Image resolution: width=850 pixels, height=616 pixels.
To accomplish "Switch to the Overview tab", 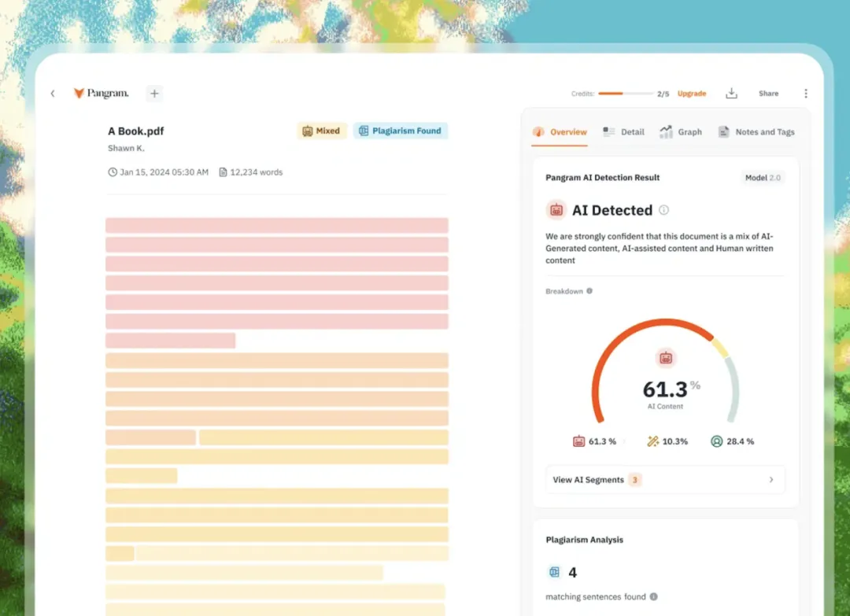I will (x=560, y=131).
